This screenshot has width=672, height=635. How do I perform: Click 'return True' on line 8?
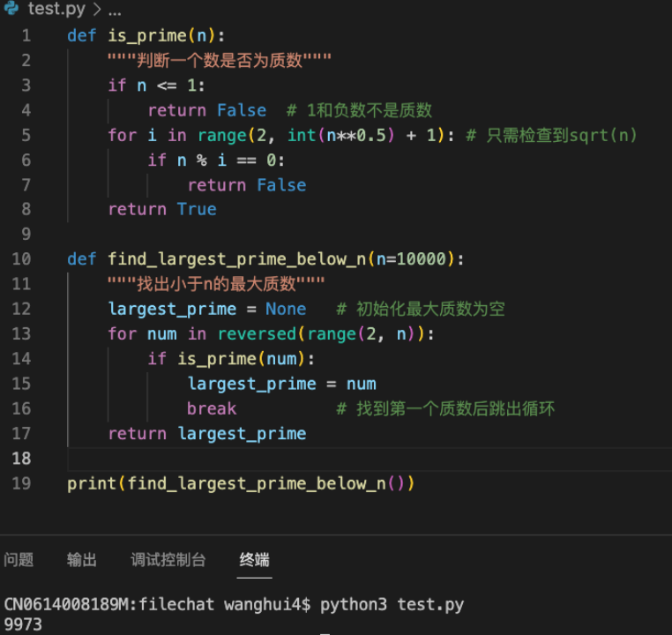tap(162, 209)
